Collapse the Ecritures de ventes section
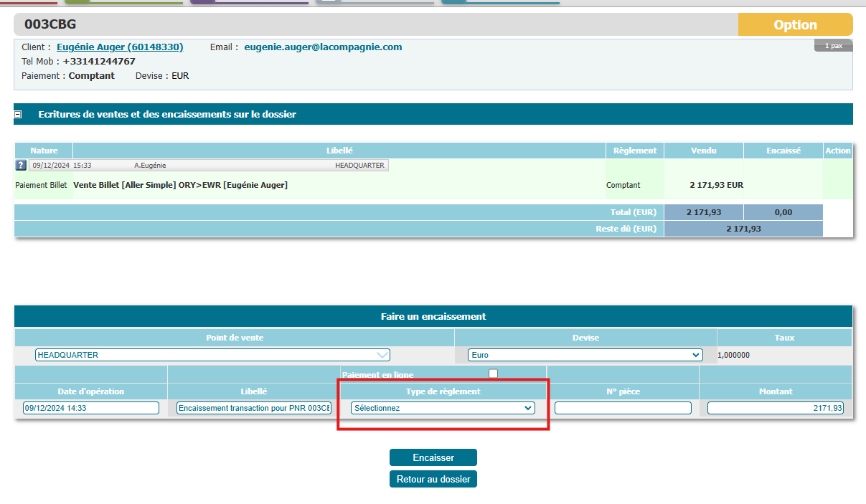 (17, 113)
